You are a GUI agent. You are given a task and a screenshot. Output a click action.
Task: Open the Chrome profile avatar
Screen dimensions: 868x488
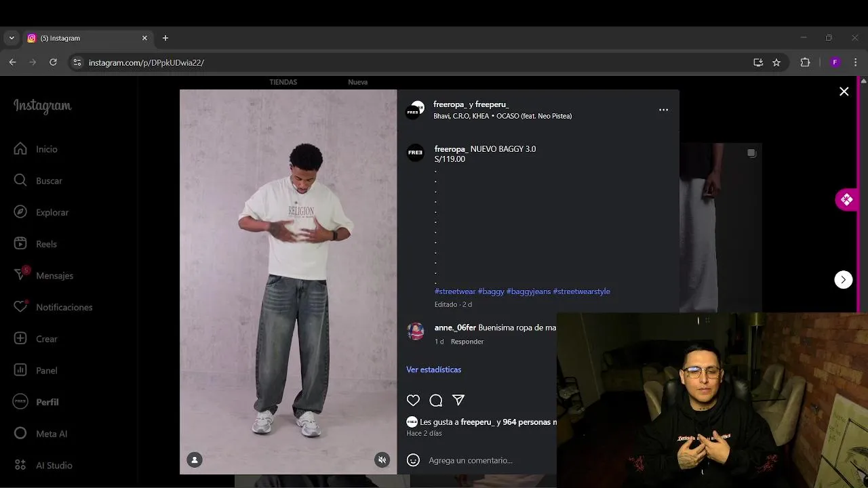click(x=835, y=62)
